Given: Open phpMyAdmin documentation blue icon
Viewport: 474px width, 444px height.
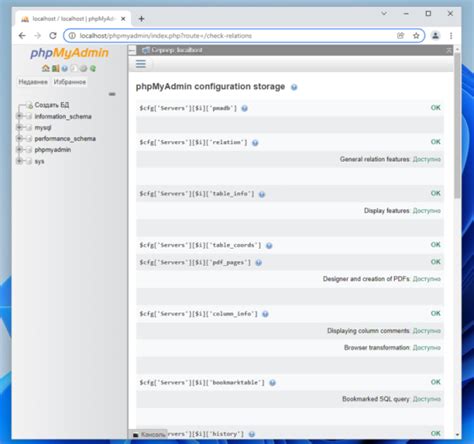Looking at the screenshot, I should tap(65, 68).
